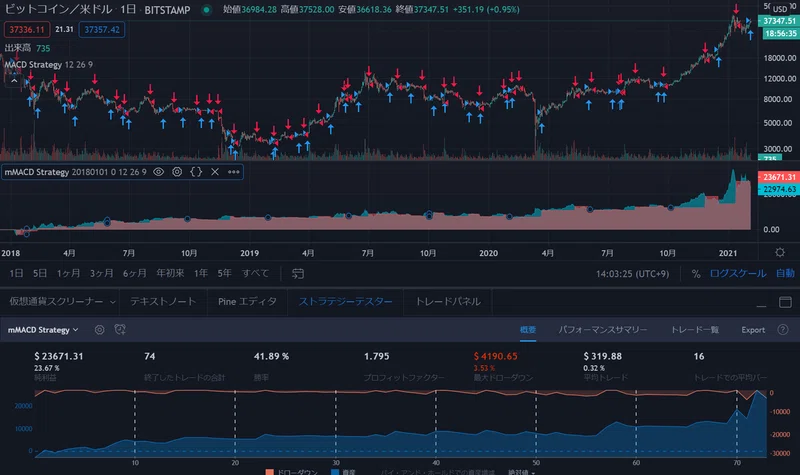
Task: Open the トレードパネル tab
Action: 448,302
